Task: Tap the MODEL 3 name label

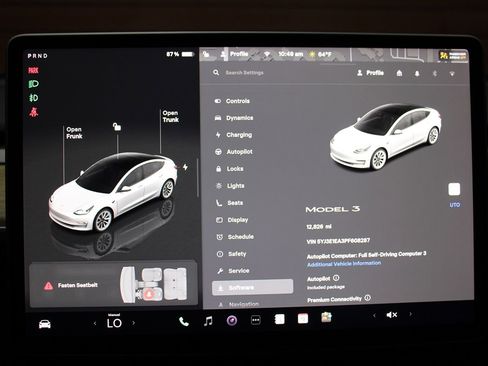Action: coord(333,209)
